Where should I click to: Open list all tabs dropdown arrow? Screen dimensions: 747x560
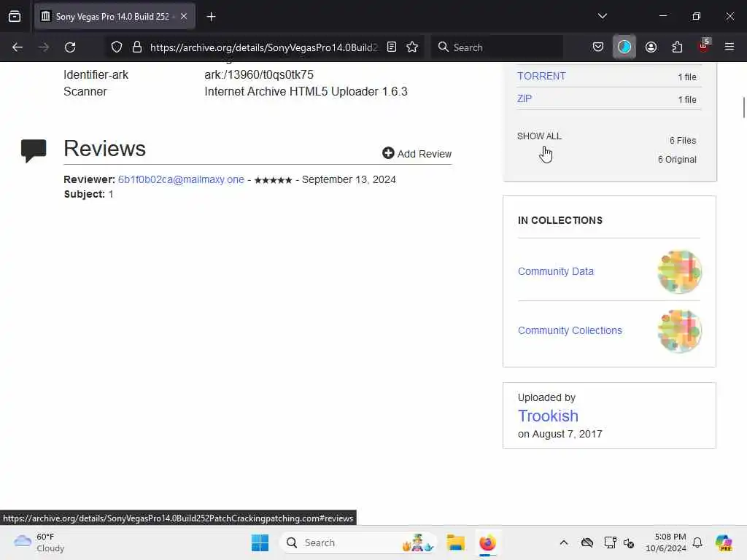[x=602, y=16]
